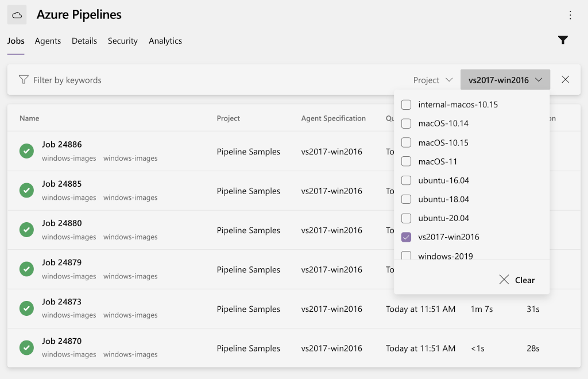Click the funnel icon in the keyword filter box
Image resolution: width=588 pixels, height=379 pixels.
point(23,80)
